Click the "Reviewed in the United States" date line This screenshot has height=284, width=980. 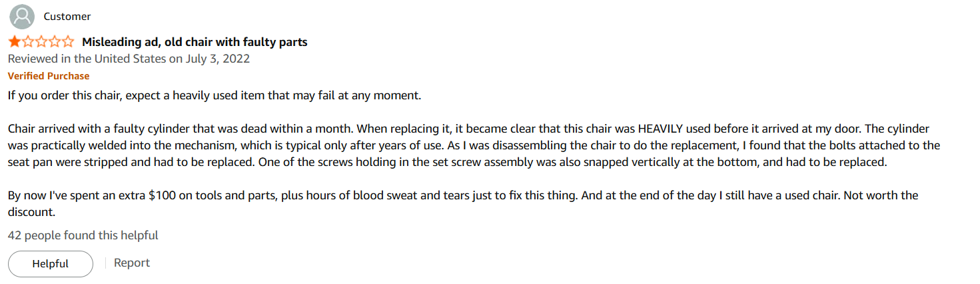(129, 59)
